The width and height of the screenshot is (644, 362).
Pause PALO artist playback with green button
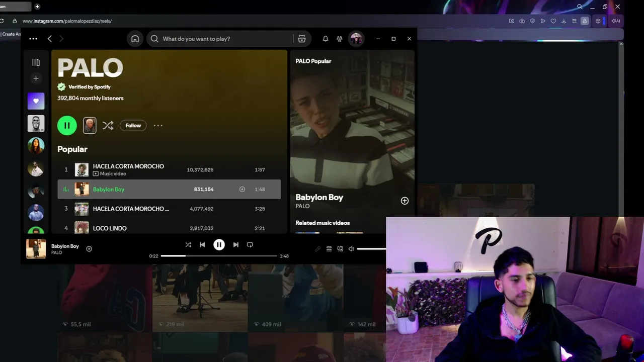pyautogui.click(x=67, y=125)
